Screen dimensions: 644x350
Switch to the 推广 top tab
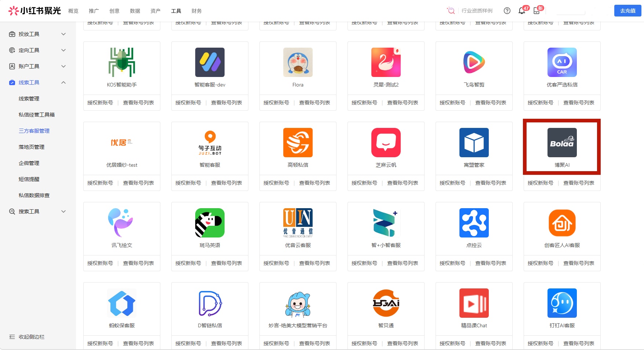tap(94, 11)
